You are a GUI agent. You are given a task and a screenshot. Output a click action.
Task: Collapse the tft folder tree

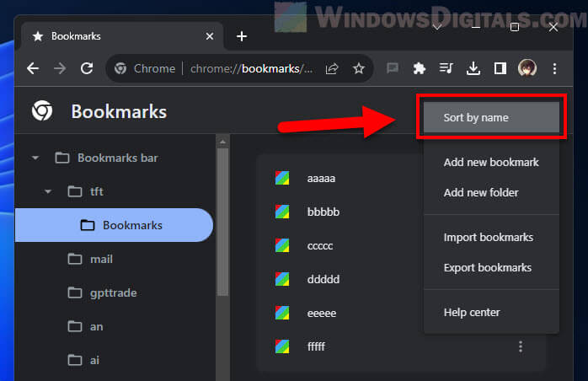(x=49, y=191)
